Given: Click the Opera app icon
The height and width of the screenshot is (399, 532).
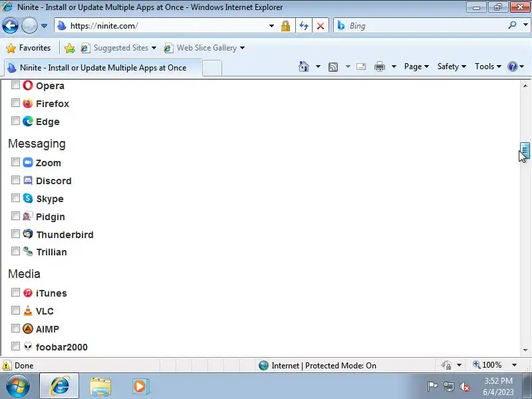Looking at the screenshot, I should pyautogui.click(x=28, y=85).
